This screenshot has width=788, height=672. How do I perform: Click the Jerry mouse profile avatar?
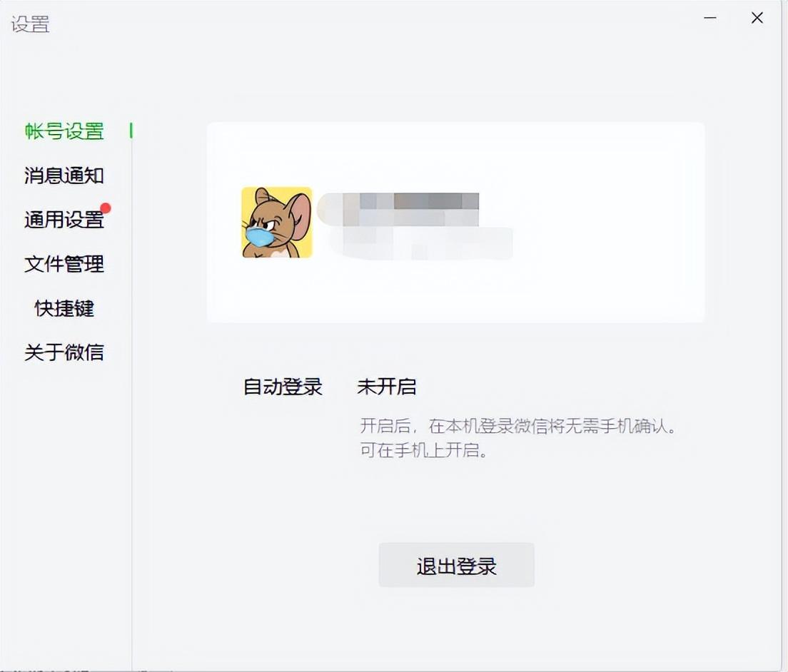277,223
